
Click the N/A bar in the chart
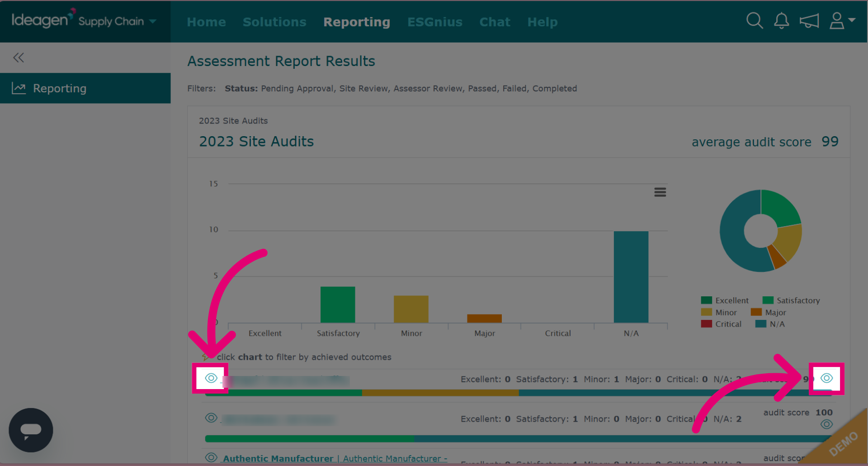[x=631, y=277]
